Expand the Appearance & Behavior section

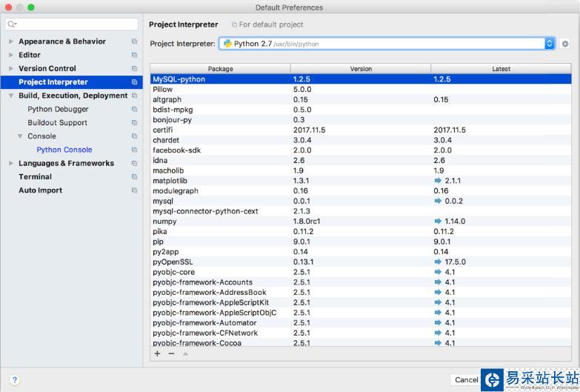tap(11, 41)
